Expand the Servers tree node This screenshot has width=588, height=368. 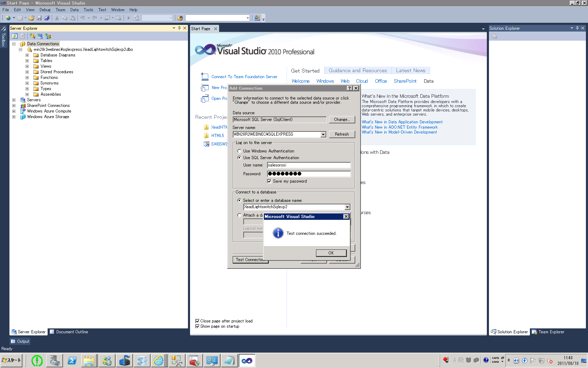(14, 100)
